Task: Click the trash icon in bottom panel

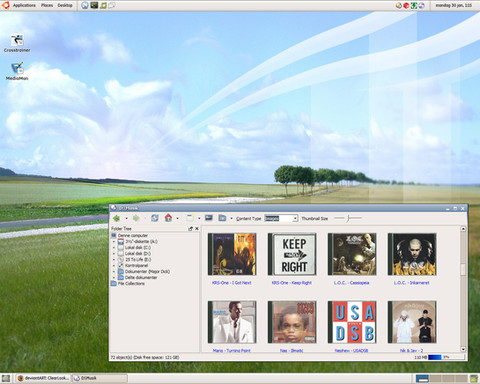Action: 474,378
